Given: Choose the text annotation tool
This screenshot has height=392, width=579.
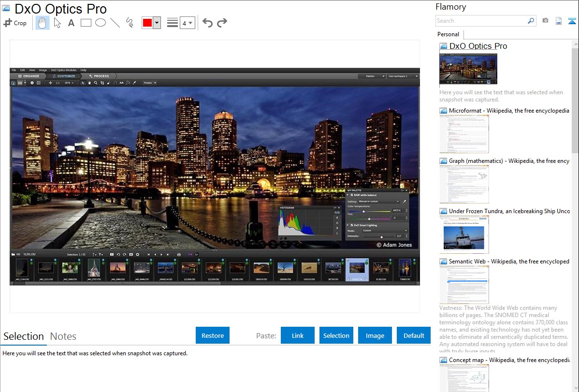Looking at the screenshot, I should coord(71,23).
